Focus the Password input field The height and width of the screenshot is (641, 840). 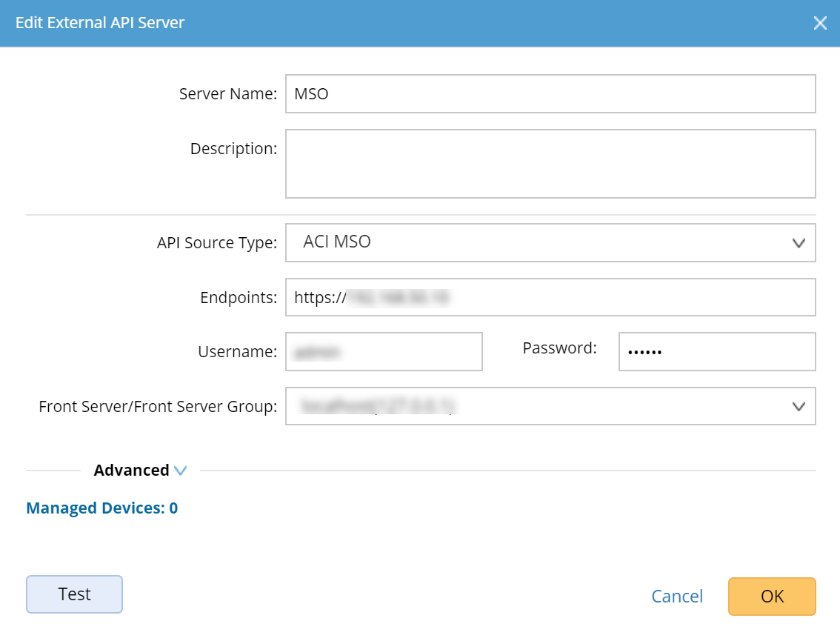(716, 351)
